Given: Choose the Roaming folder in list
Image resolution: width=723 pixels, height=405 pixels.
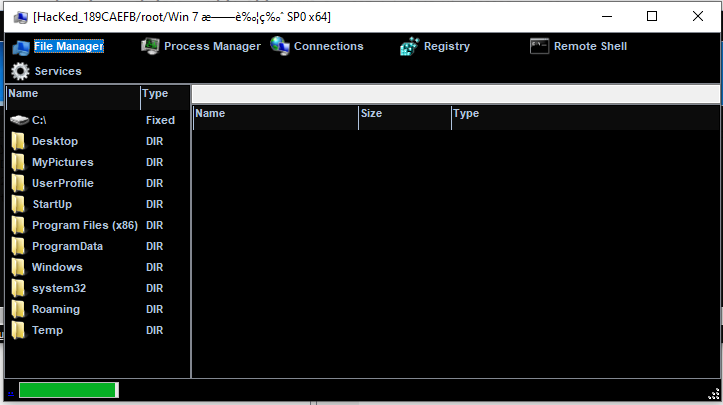Looking at the screenshot, I should 55,309.
